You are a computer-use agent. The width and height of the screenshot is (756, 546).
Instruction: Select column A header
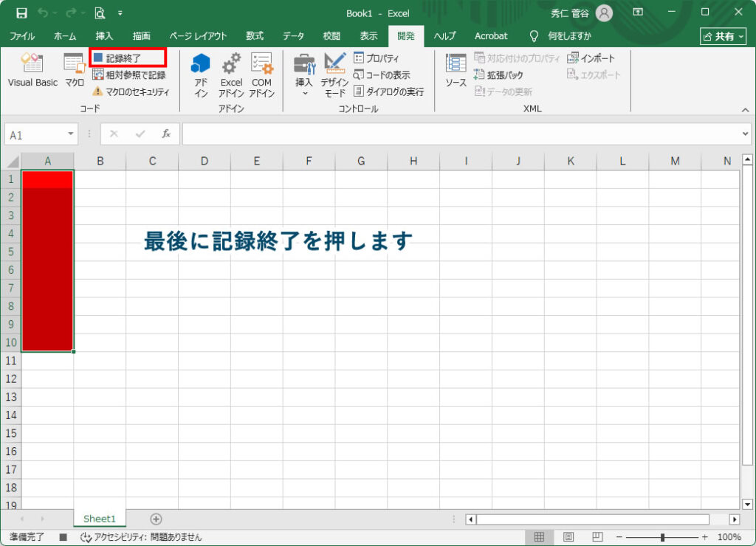coord(48,161)
